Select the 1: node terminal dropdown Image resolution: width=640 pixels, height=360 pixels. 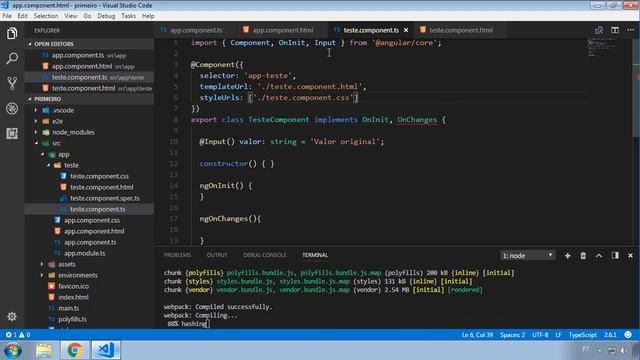click(x=527, y=256)
